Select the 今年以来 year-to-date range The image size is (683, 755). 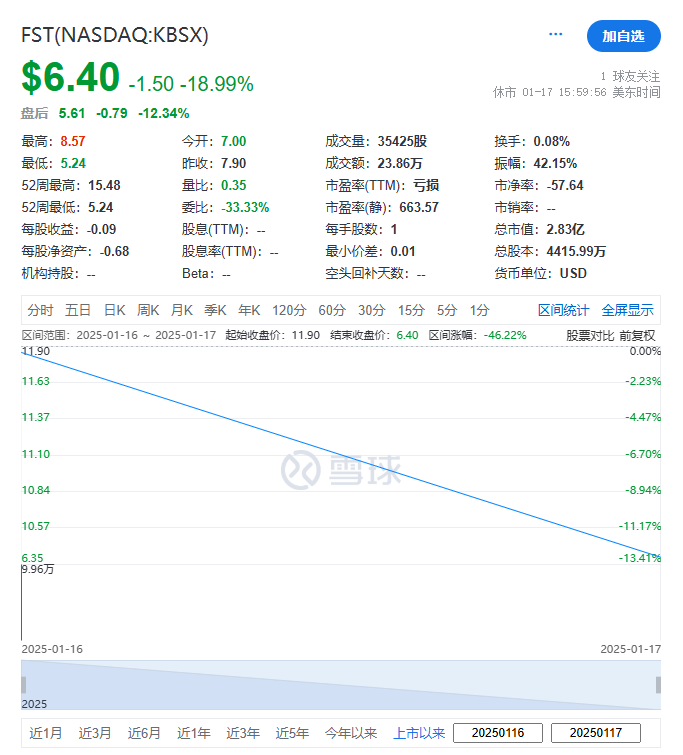(x=351, y=733)
